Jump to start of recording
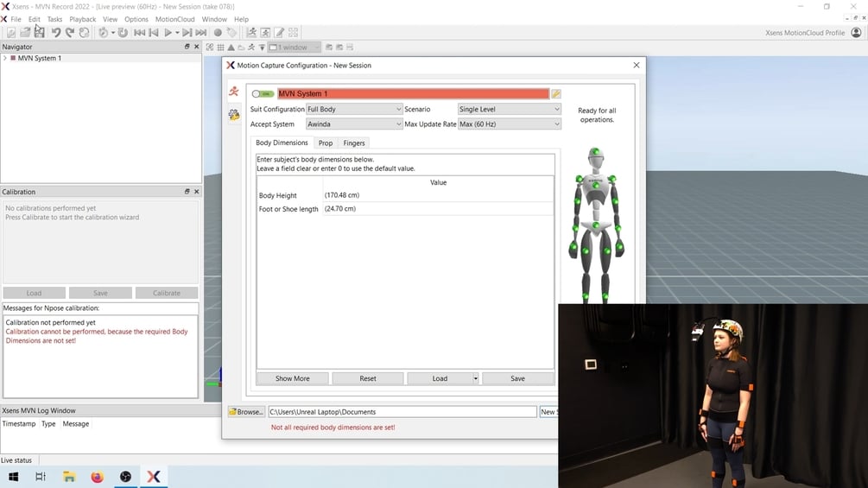Screen dimensions: 868x488 coord(140,33)
